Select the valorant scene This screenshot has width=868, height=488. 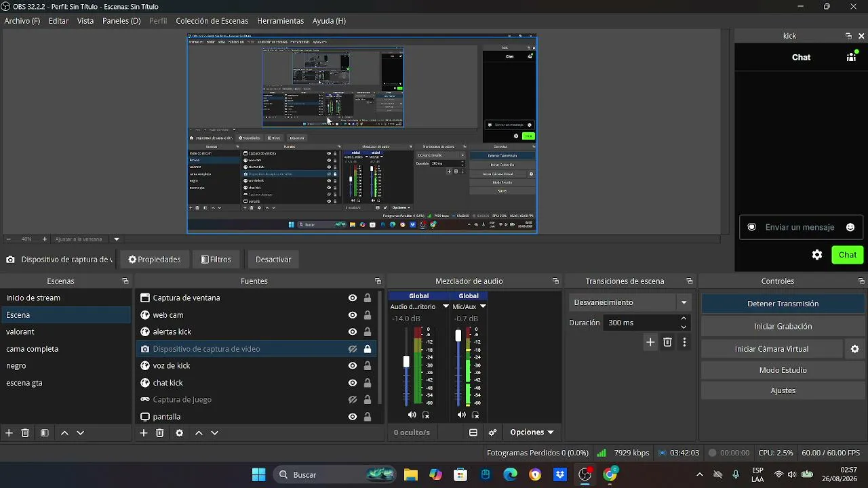coord(66,332)
